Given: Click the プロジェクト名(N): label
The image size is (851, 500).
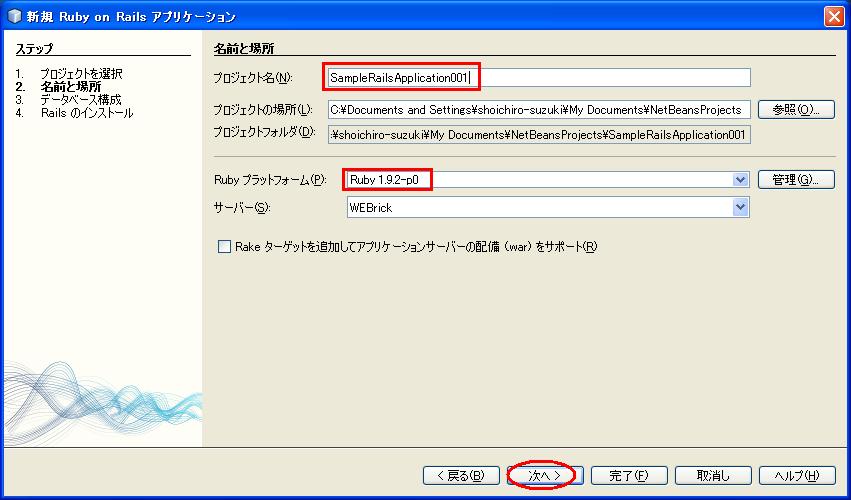Looking at the screenshot, I should [253, 78].
